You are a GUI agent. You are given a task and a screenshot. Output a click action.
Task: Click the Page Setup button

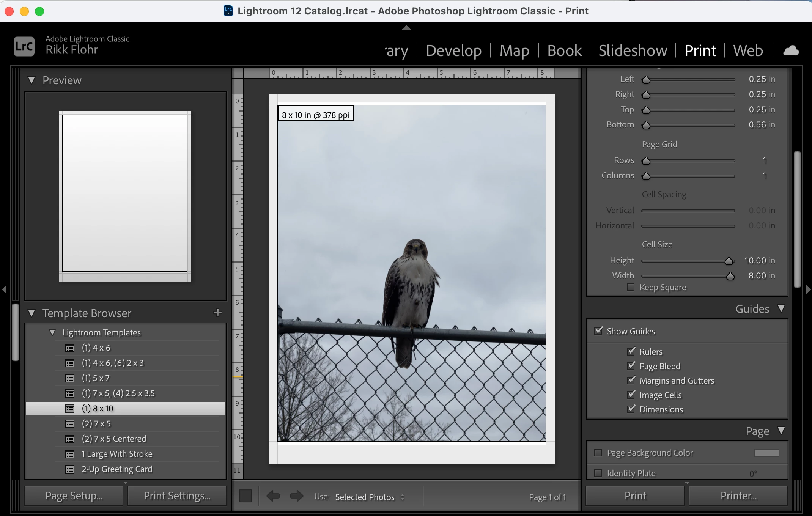74,496
